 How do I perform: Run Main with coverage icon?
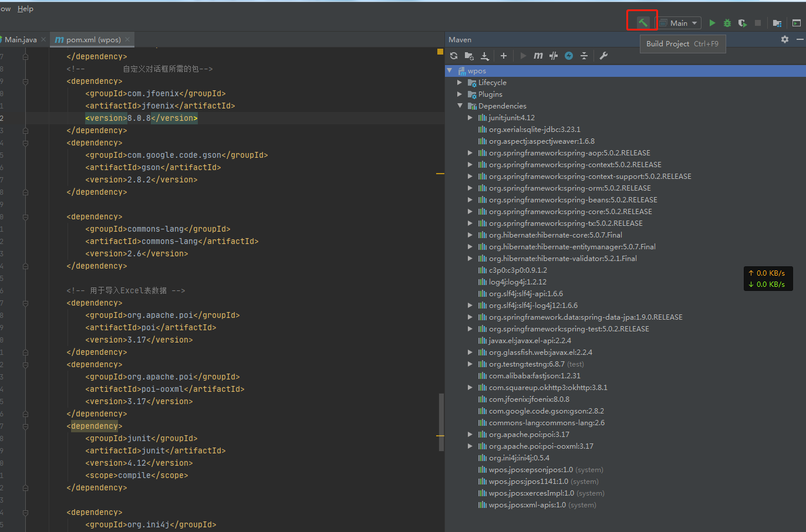pos(743,23)
